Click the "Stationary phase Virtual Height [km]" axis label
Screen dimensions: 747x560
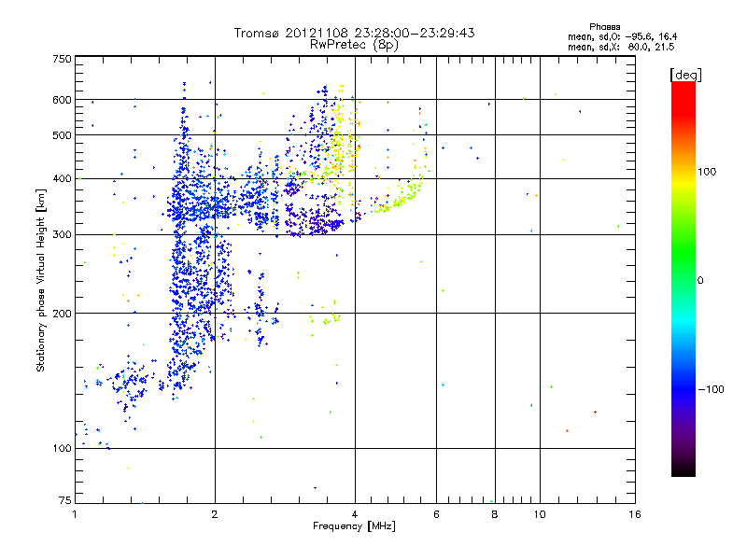(x=41, y=280)
